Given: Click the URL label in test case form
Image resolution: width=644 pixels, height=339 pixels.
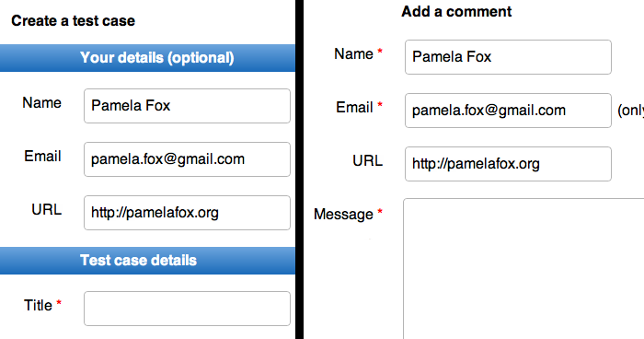Looking at the screenshot, I should 46,210.
